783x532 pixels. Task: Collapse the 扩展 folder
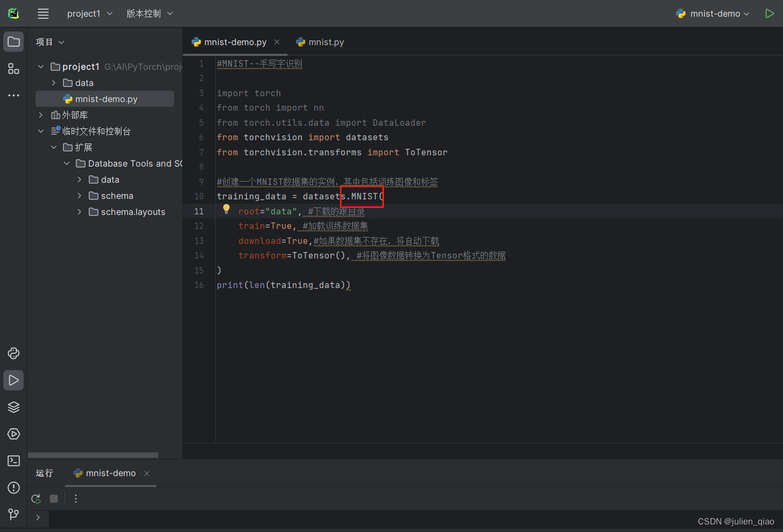tap(54, 147)
